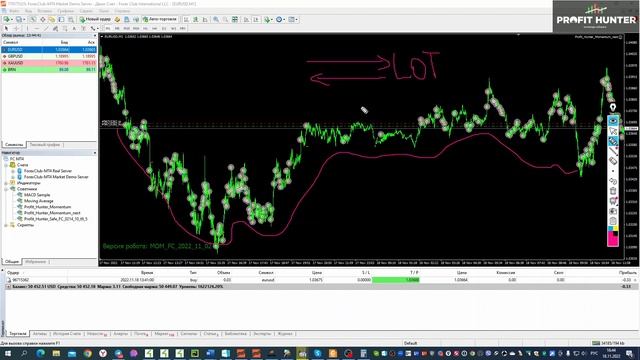Pick the magenta color swatch
The height and width of the screenshot is (360, 640).
[x=613, y=239]
